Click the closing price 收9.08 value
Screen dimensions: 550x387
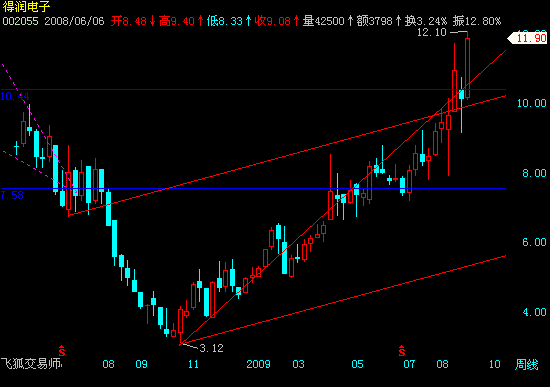pos(273,21)
